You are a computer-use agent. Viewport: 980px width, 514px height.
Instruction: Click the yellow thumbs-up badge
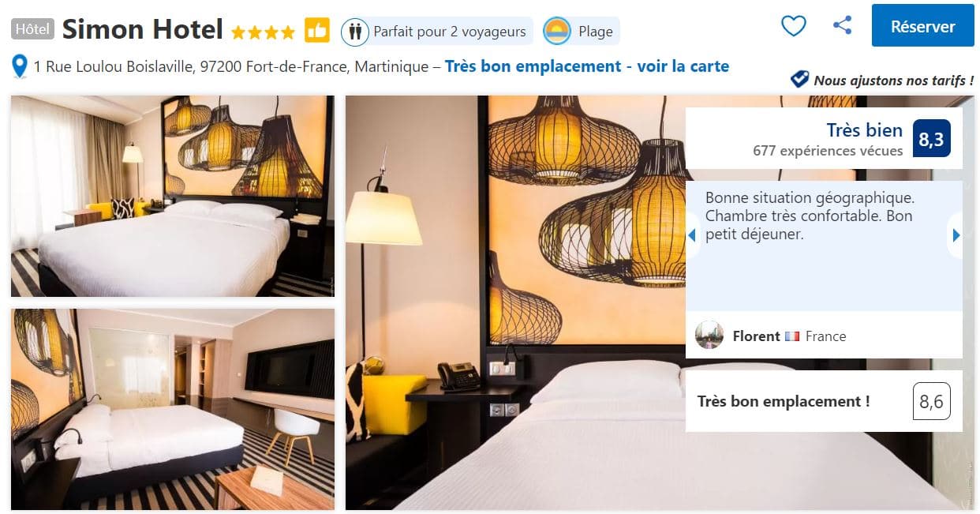pyautogui.click(x=317, y=30)
